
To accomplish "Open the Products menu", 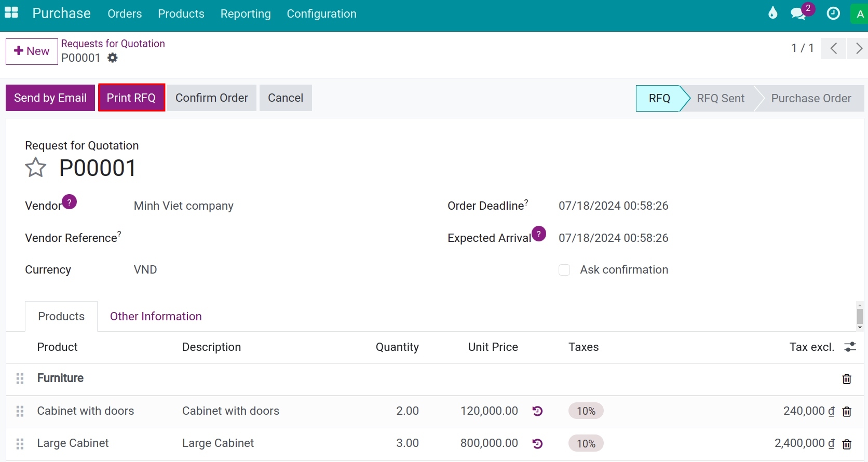I will point(181,14).
